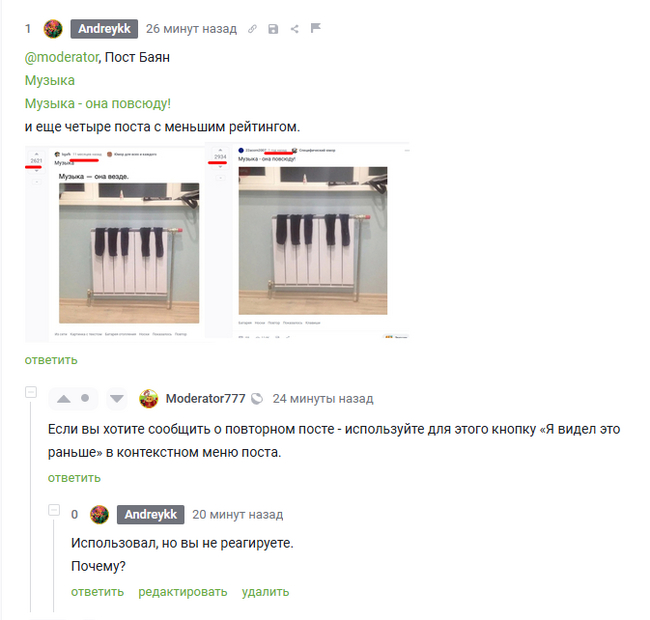Screen dimensions: 650x620
Task: Open Moderator777's avatar picture
Action: click(148, 399)
